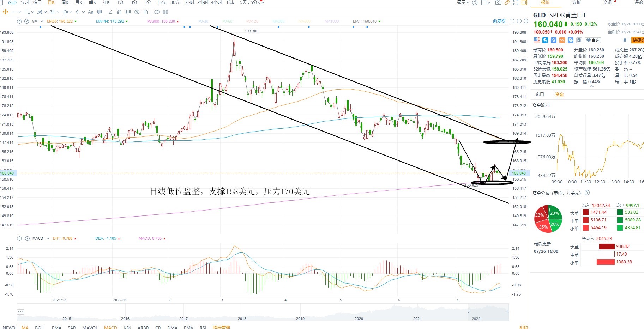
Task: Click the blue lightning quick-trade icon
Action: pyautogui.click(x=545, y=40)
